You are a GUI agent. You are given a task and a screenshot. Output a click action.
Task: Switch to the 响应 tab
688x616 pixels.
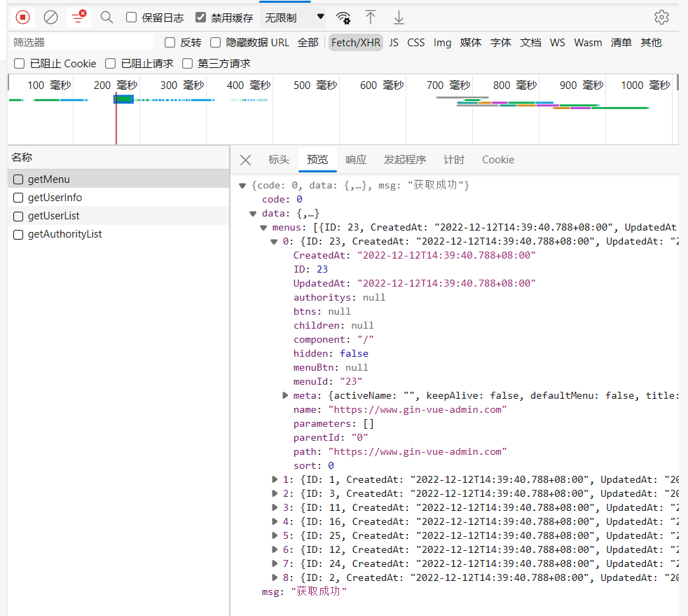click(356, 160)
